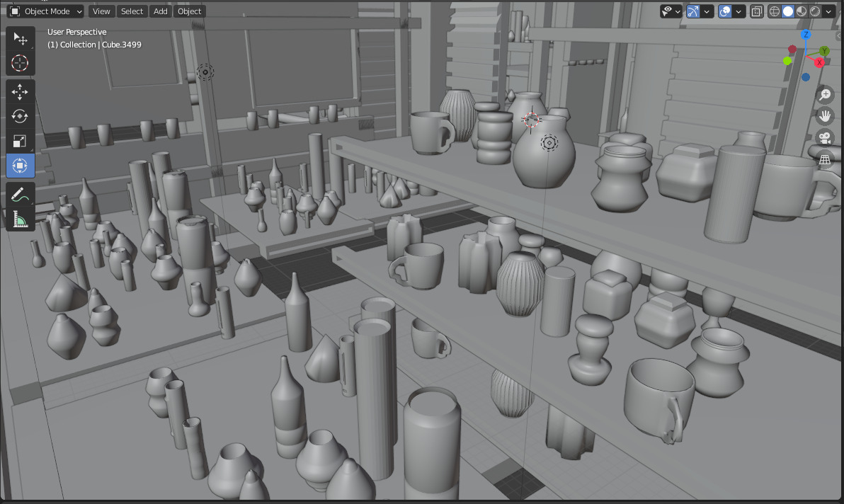Image resolution: width=844 pixels, height=504 pixels.
Task: Click the hand pan view icon
Action: (825, 115)
